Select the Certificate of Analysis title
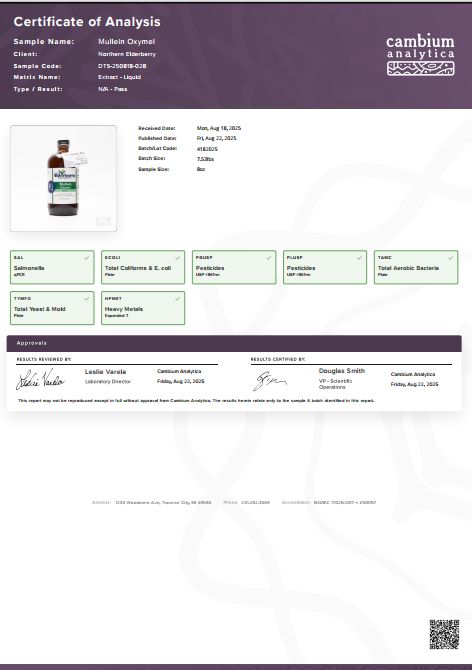The image size is (472, 670). point(87,22)
